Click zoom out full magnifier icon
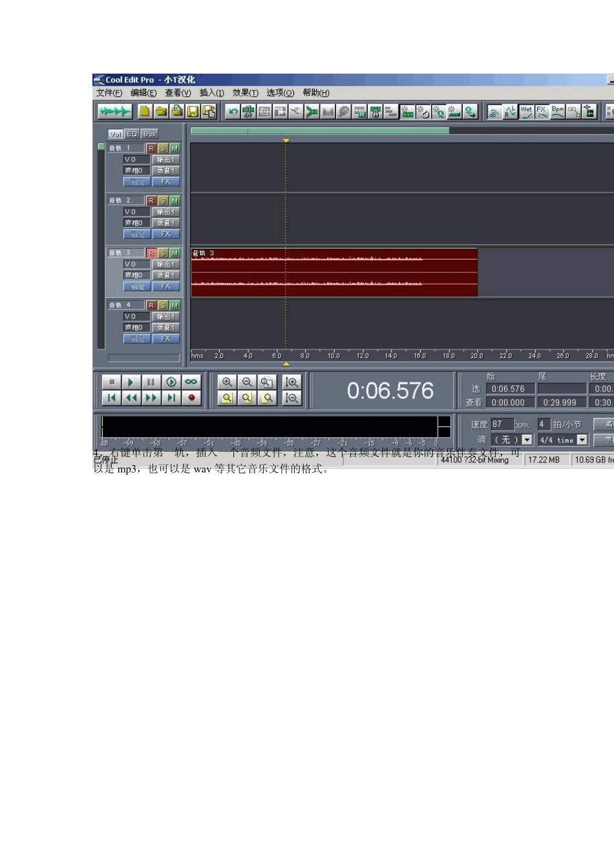This screenshot has width=614, height=868. click(266, 382)
